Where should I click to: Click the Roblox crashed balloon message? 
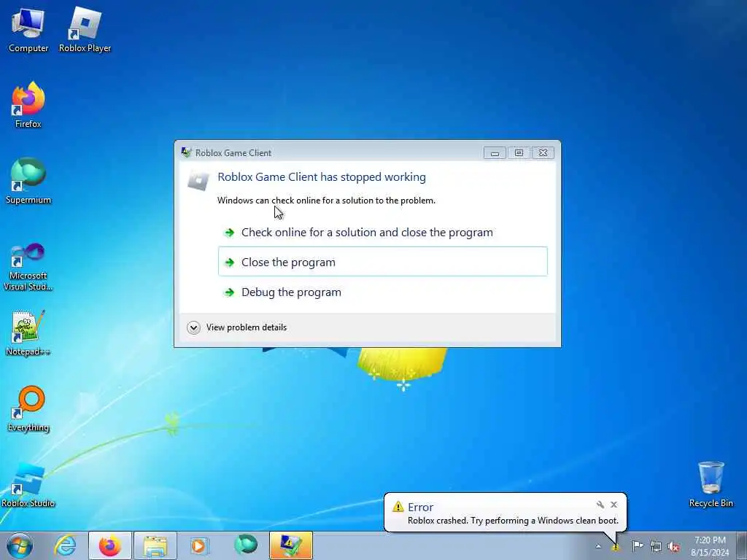(513, 521)
